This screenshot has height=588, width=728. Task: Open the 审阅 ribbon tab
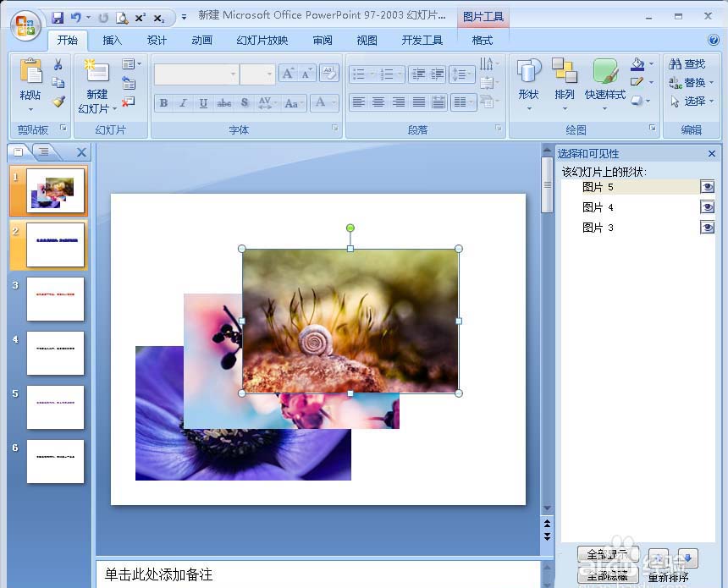pos(323,41)
